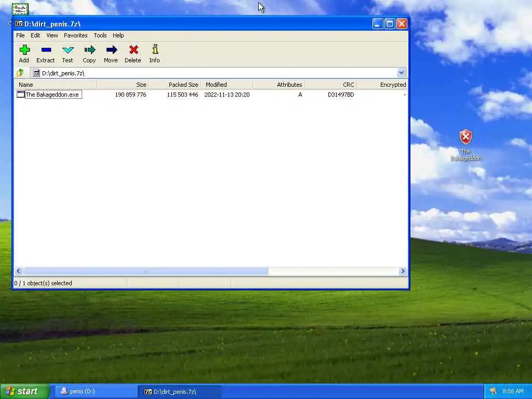Screen dimensions: 532x399
Task: Click the packed size 115 503 446
Action: (x=182, y=95)
